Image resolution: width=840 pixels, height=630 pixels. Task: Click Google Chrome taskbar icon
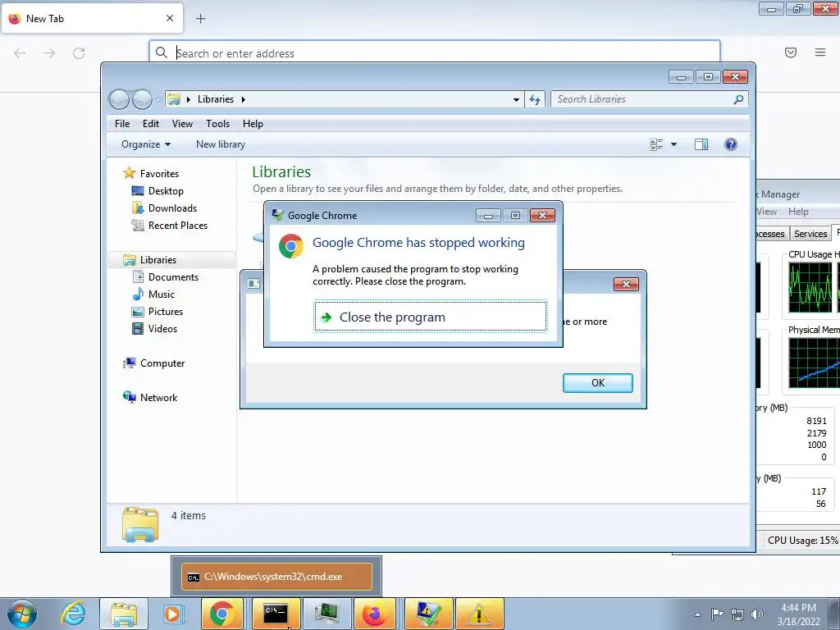click(221, 614)
